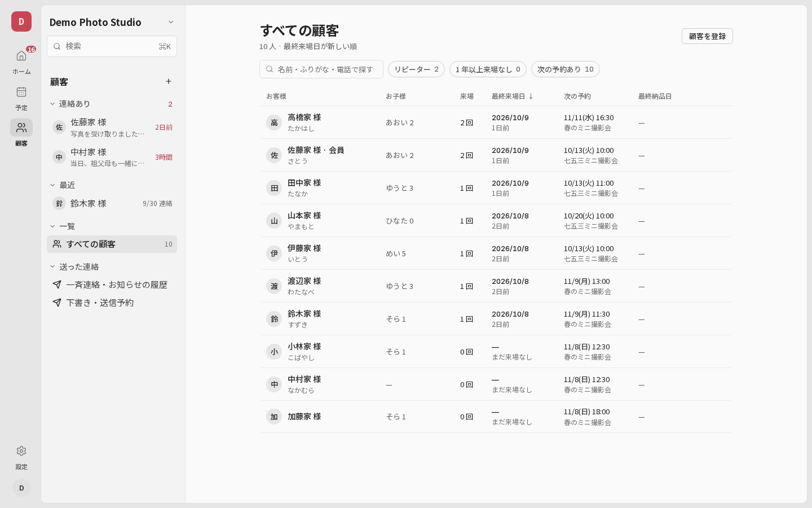Toggle the 1年以上来場なし filter chip
The image size is (812, 508).
[488, 69]
